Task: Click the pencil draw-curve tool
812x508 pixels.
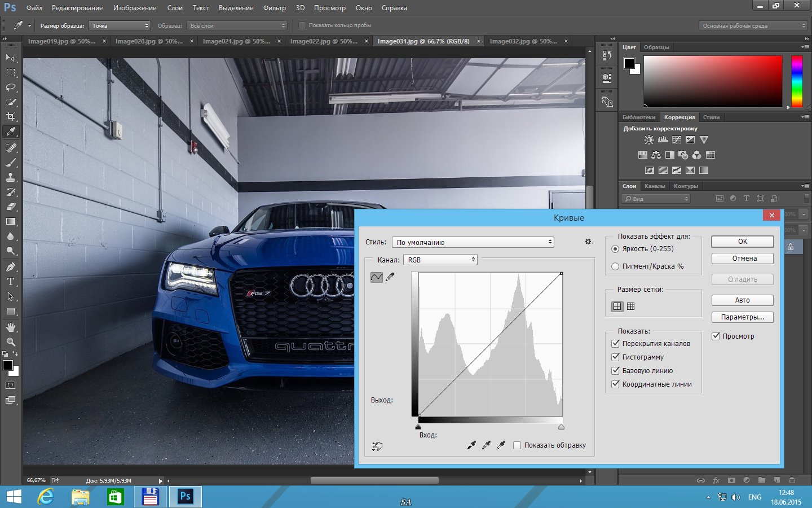Action: tap(390, 277)
